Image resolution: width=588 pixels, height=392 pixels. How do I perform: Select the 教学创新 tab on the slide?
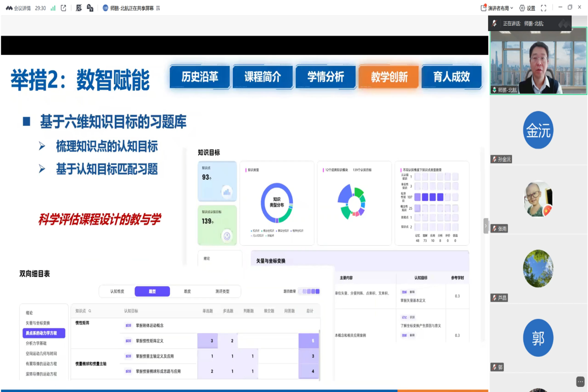[389, 77]
